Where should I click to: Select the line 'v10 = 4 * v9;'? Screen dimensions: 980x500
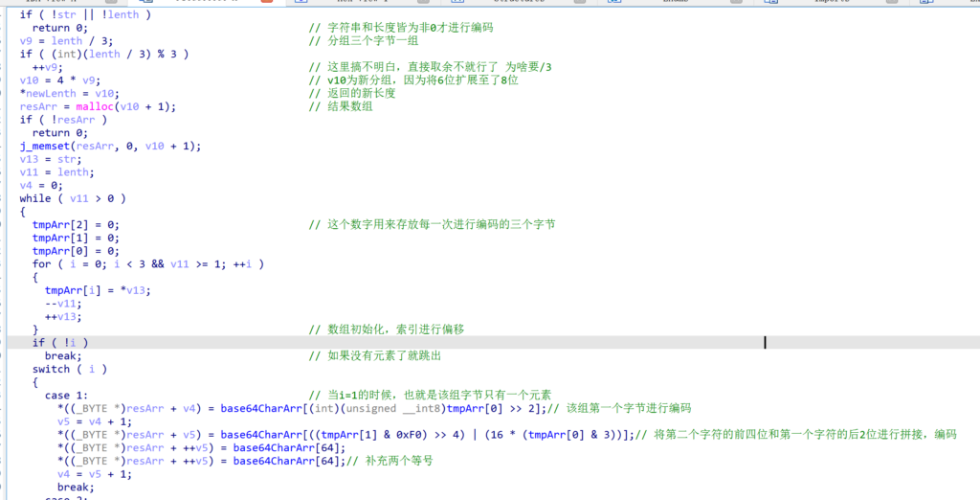pos(60,80)
